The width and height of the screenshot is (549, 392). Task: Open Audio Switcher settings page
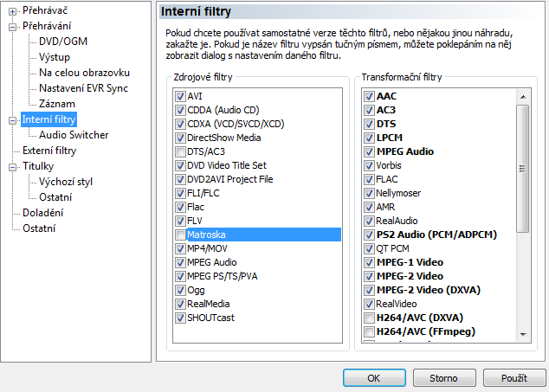[x=74, y=135]
